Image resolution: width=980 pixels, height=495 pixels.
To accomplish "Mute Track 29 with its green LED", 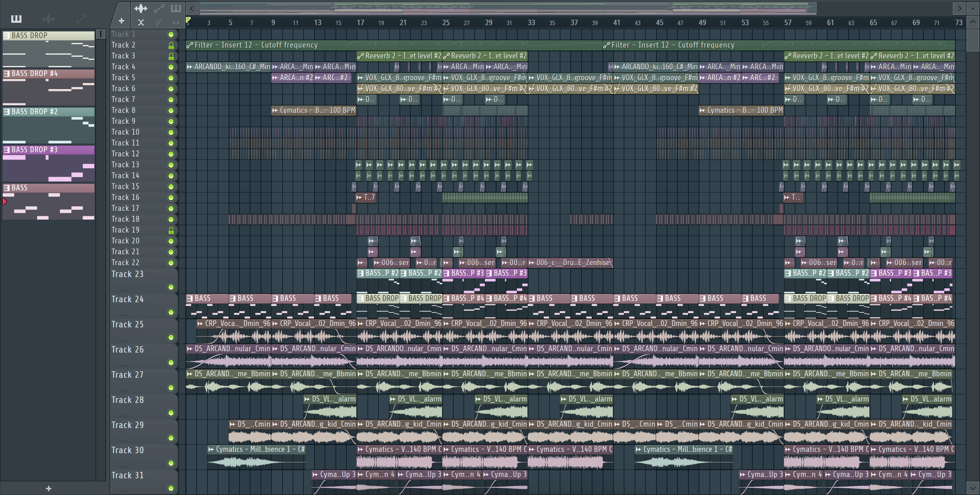I will point(171,438).
